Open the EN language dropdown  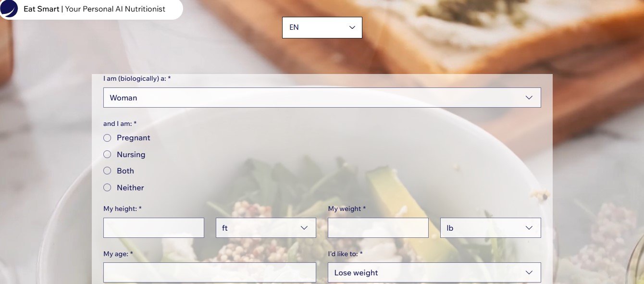(322, 27)
